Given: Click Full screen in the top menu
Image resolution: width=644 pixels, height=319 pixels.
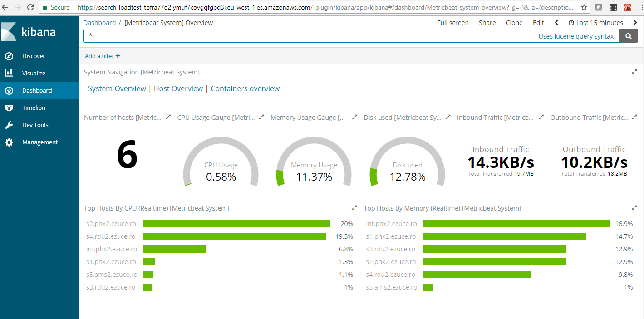Looking at the screenshot, I should [453, 23].
